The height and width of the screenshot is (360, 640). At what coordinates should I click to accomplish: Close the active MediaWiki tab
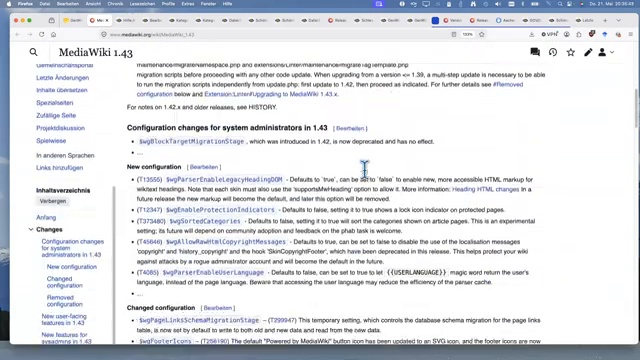coord(107,20)
